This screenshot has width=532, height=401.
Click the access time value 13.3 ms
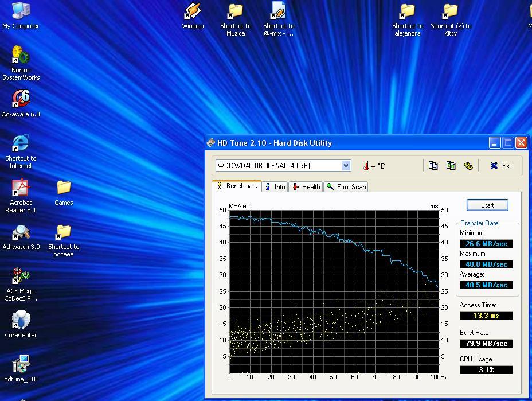click(486, 316)
